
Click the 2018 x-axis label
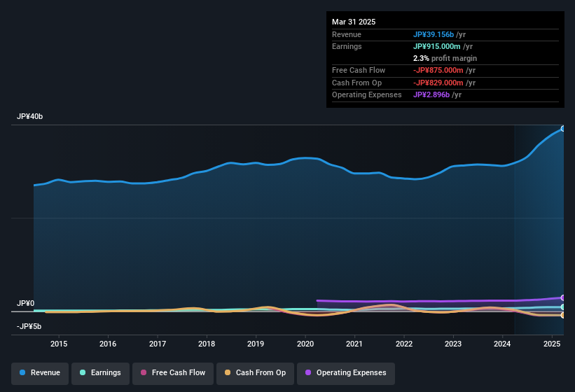(207, 344)
